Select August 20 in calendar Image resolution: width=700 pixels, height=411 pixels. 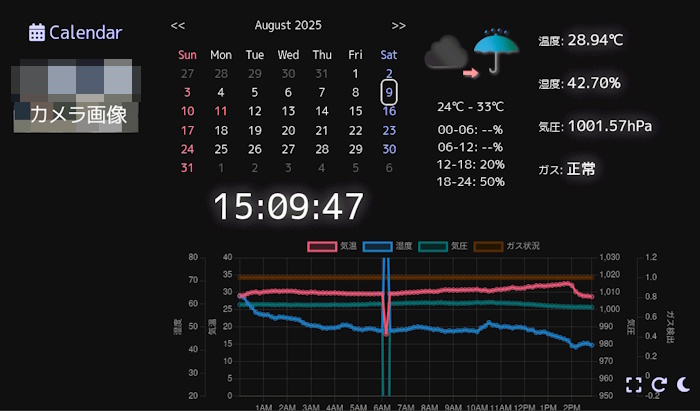[288, 130]
